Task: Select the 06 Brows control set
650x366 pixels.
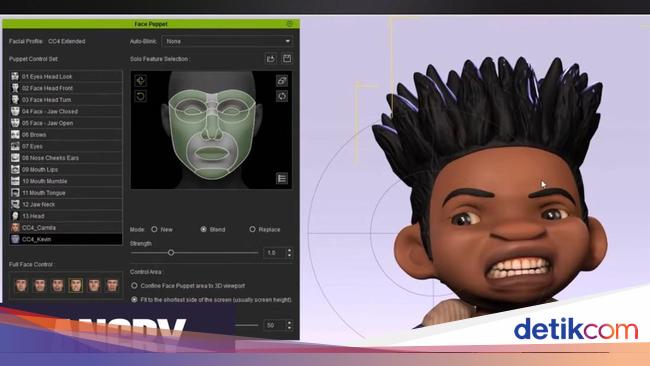Action: [66, 135]
